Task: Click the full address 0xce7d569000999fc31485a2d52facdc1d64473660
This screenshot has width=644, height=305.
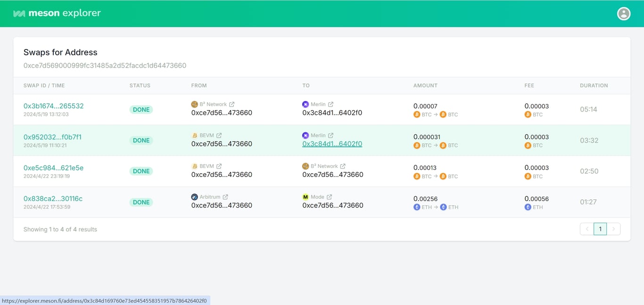Action: (x=105, y=65)
